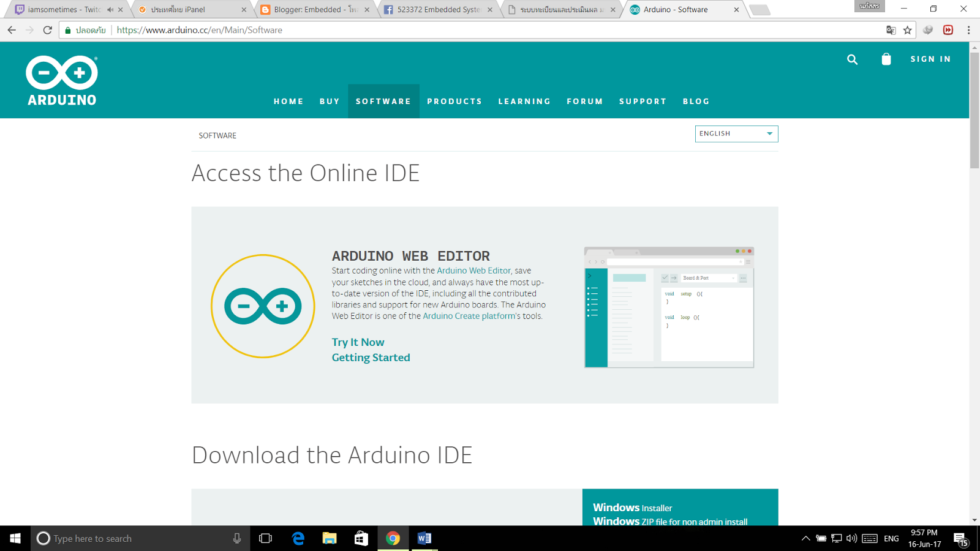
Task: Click SIGN IN in the header
Action: pyautogui.click(x=930, y=59)
